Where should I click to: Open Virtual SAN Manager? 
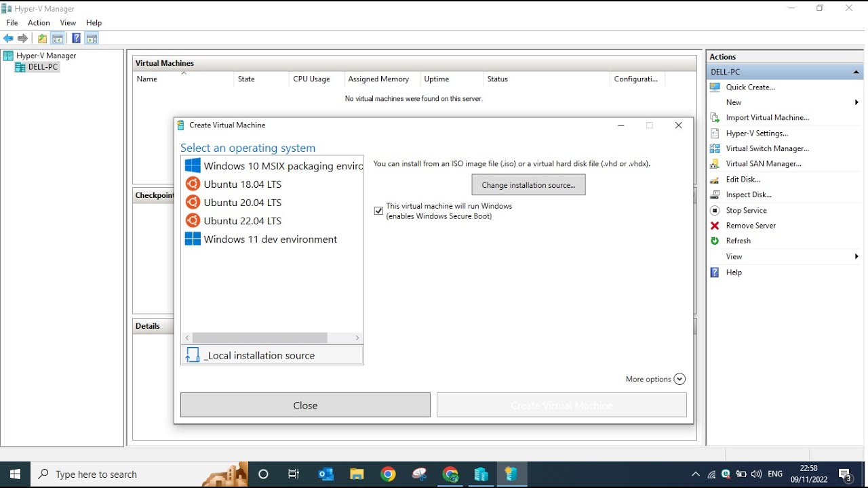tap(764, 163)
